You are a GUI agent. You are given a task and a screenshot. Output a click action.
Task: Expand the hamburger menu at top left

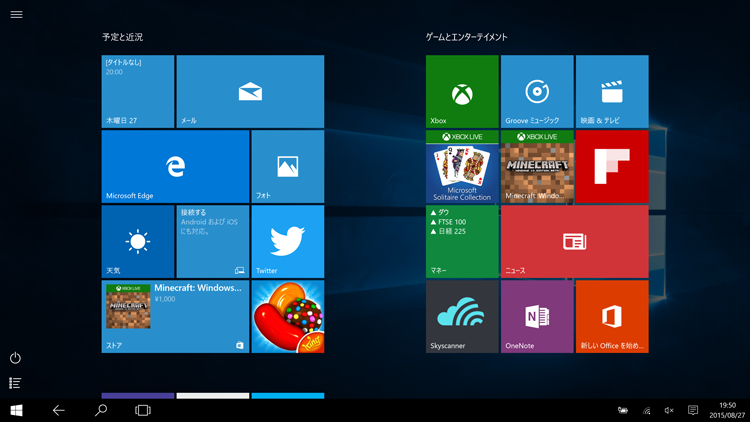click(x=16, y=15)
